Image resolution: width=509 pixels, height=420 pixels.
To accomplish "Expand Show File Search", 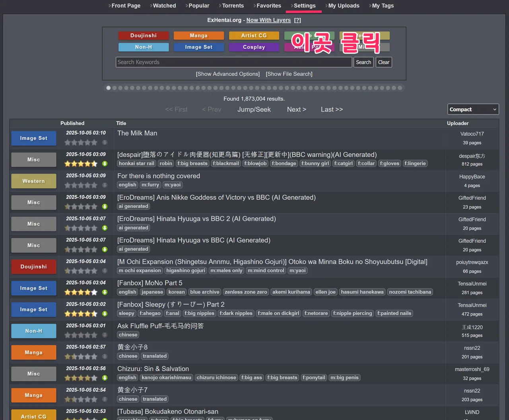I will click(x=289, y=74).
